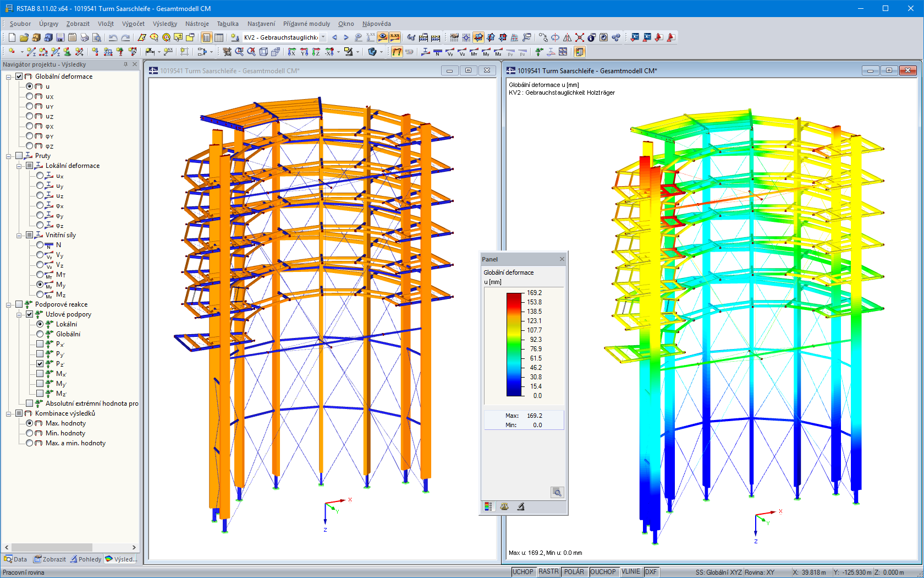This screenshot has height=578, width=924.
Task: Uncheck the Pz' support reaction checkbox
Action: click(40, 364)
